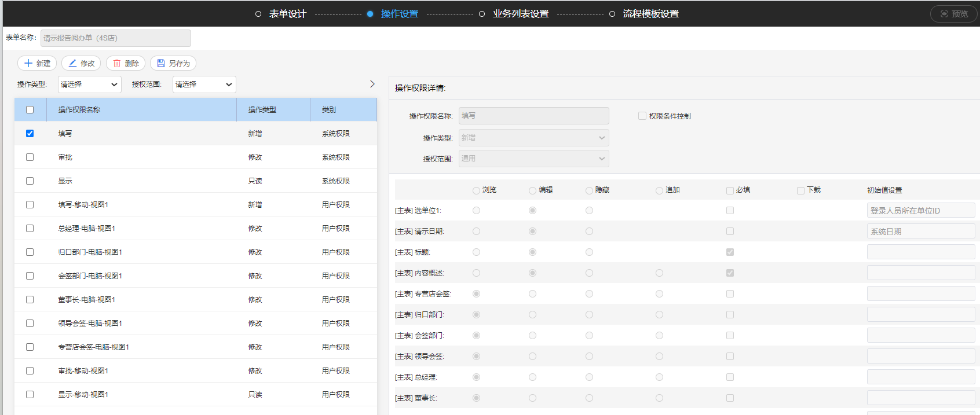Click the 新建 plus icon
Viewport: 980px width, 415px height.
point(28,63)
